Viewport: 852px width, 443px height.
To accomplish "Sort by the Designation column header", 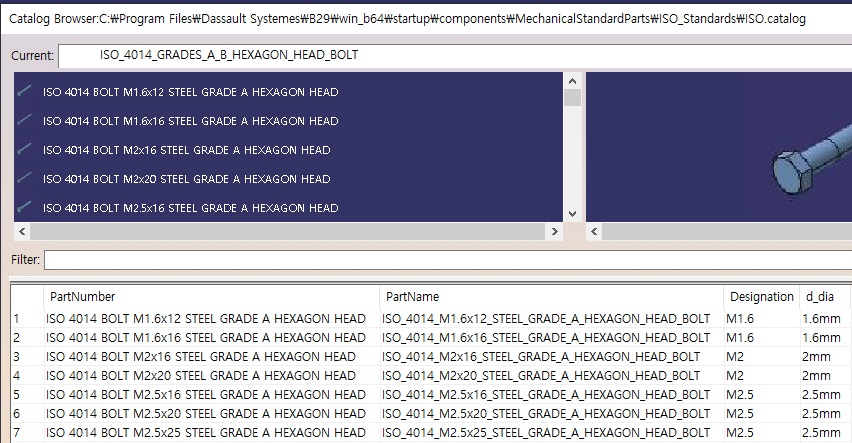I will [762, 297].
